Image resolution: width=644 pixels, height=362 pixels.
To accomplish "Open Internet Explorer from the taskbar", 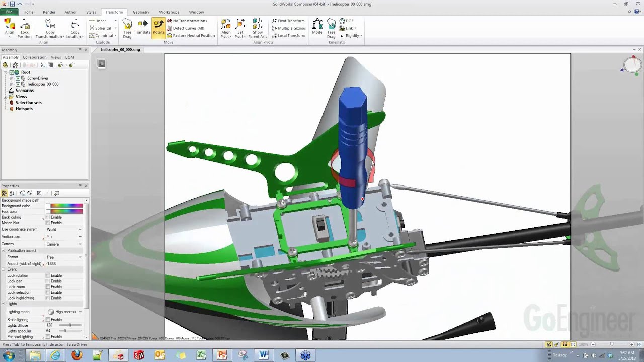I will tap(55, 355).
